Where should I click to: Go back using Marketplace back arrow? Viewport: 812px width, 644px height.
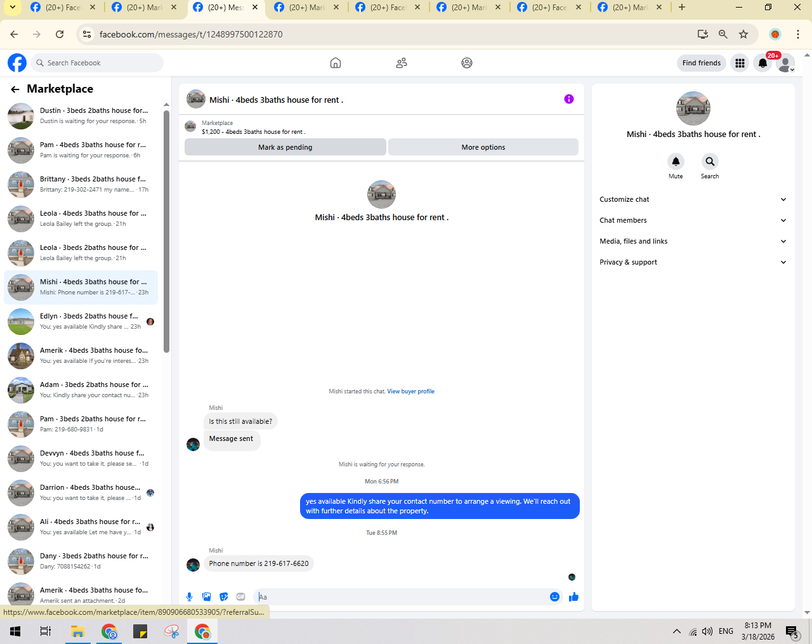[x=15, y=89]
